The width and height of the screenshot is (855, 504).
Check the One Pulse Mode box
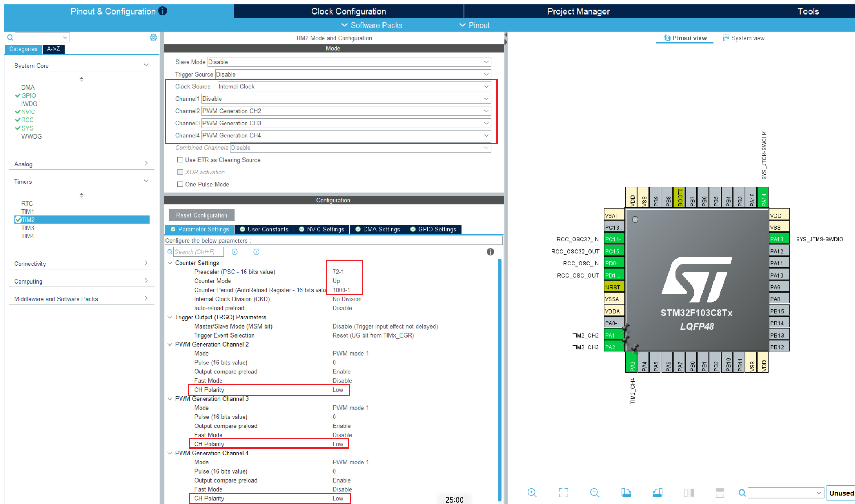[180, 184]
